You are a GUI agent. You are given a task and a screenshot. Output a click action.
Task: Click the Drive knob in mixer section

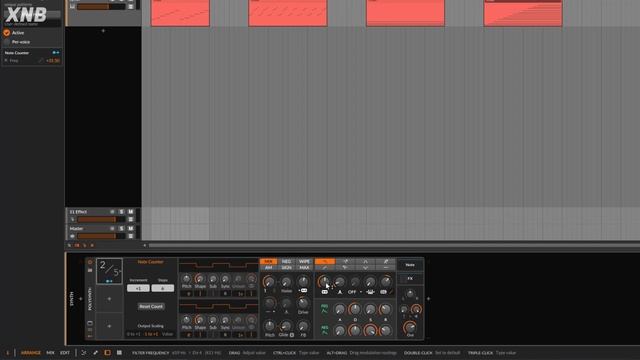(x=303, y=303)
